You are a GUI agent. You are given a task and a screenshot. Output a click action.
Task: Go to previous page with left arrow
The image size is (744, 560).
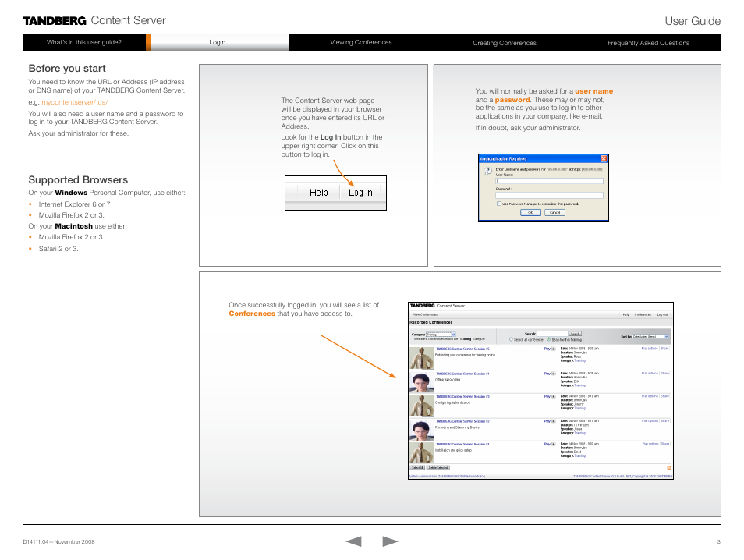pos(354,541)
